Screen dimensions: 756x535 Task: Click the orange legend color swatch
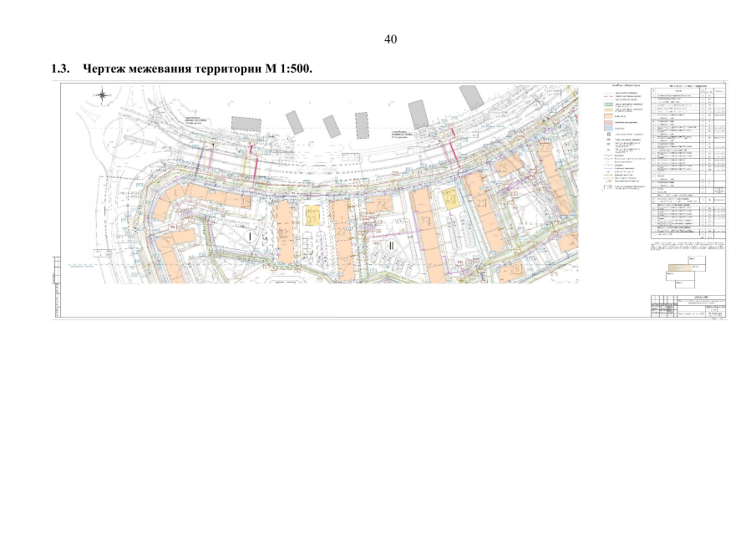[x=608, y=116]
